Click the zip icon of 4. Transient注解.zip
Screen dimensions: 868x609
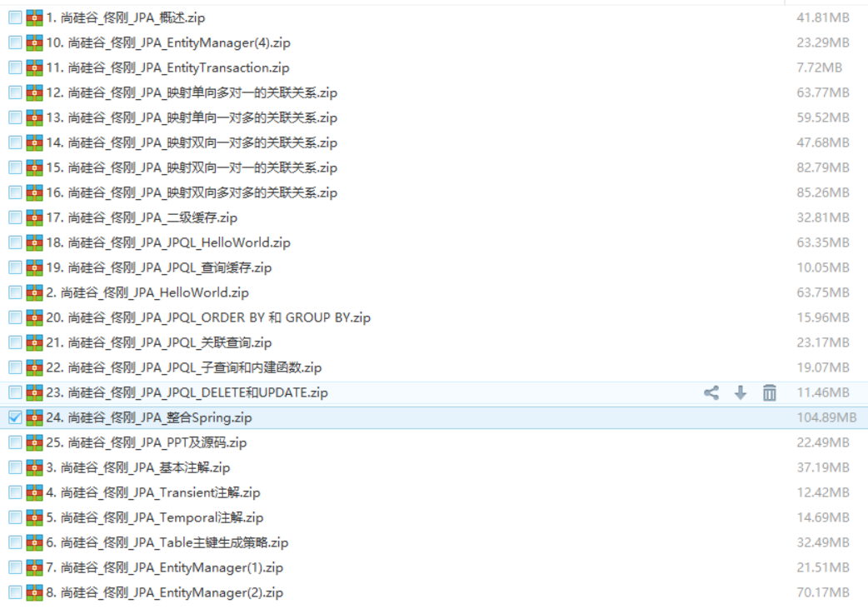(34, 492)
